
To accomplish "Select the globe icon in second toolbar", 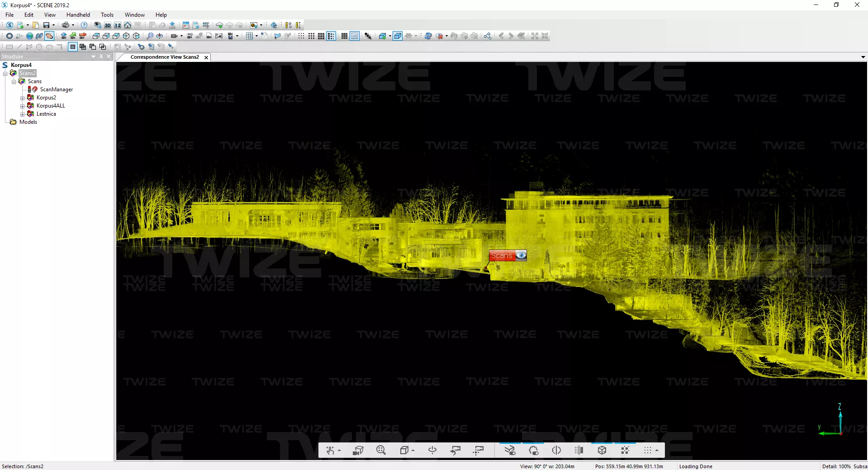I will tap(29, 36).
